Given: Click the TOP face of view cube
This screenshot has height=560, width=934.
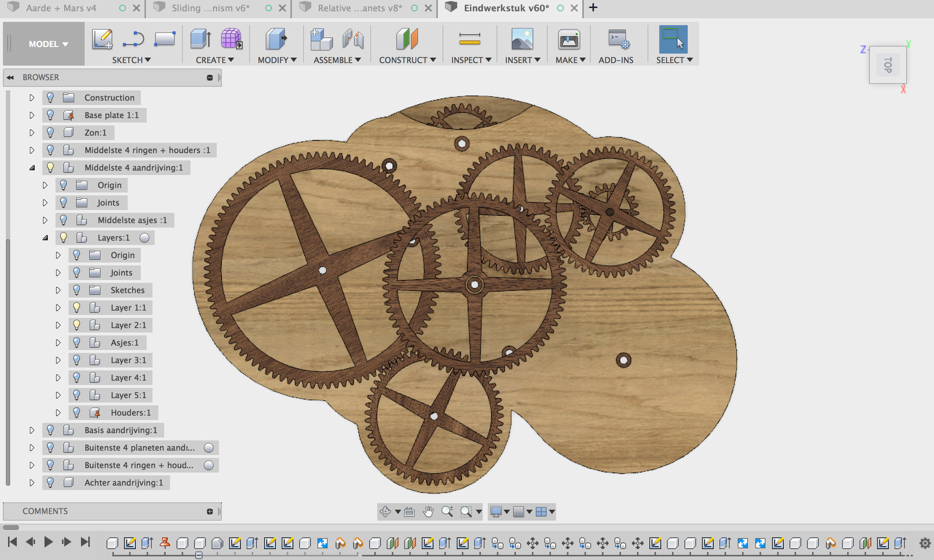Looking at the screenshot, I should click(888, 65).
